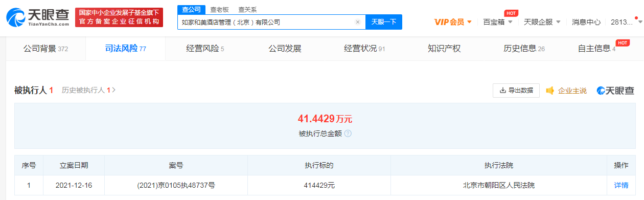644x200 pixels.
Task: Select the 查关系 search tab
Action: pos(247,9)
